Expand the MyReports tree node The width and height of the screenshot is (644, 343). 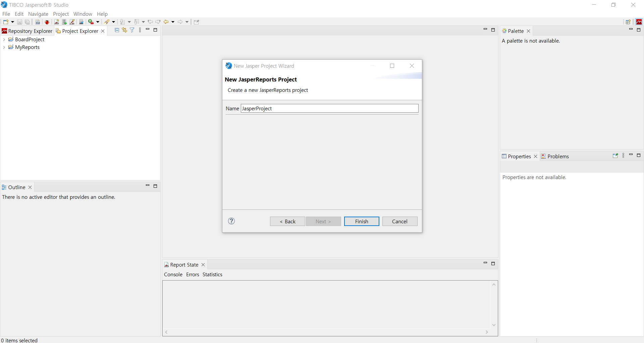[4, 47]
